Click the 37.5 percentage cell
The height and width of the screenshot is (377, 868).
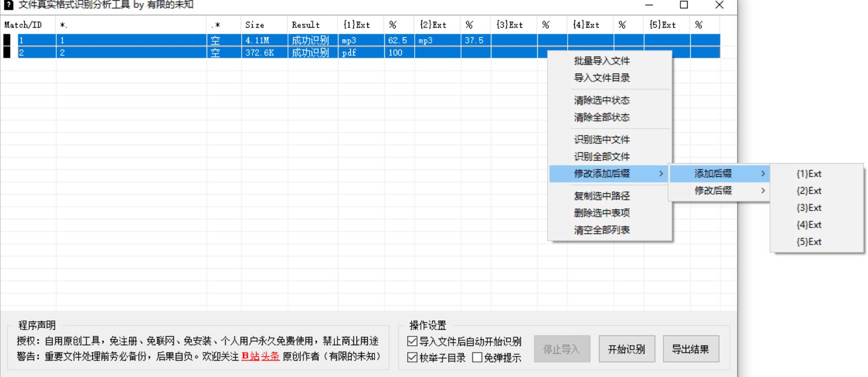pos(476,40)
